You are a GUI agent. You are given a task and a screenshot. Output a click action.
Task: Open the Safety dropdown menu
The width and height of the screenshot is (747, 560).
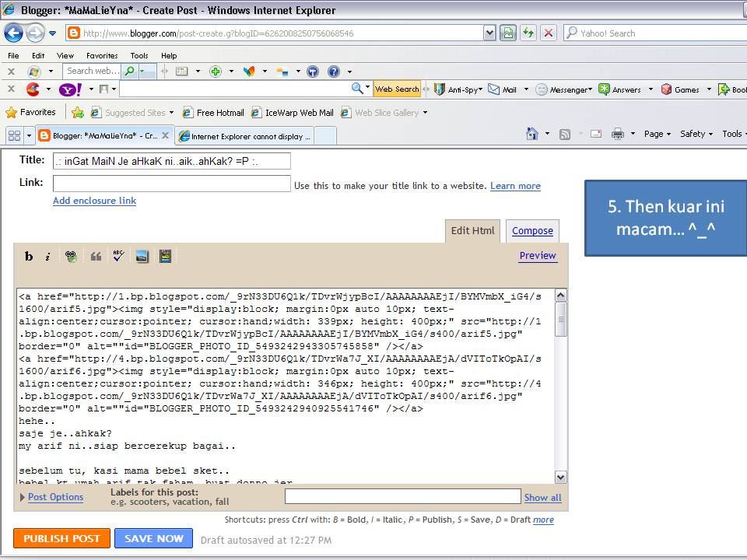click(696, 134)
